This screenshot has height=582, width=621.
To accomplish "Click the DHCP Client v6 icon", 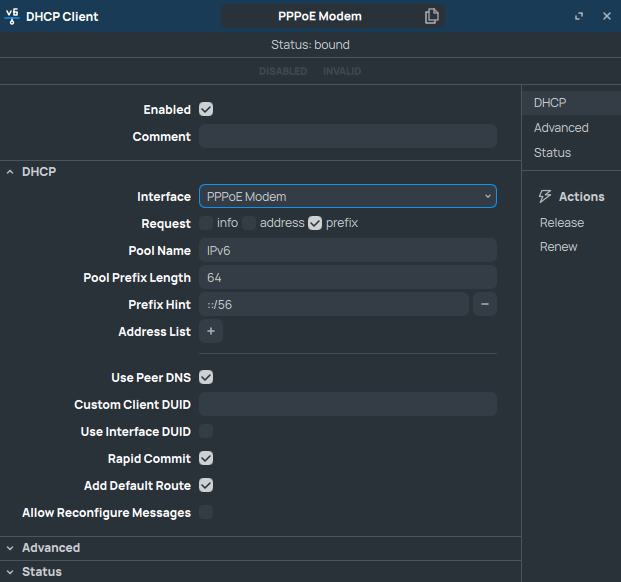I will pos(12,16).
